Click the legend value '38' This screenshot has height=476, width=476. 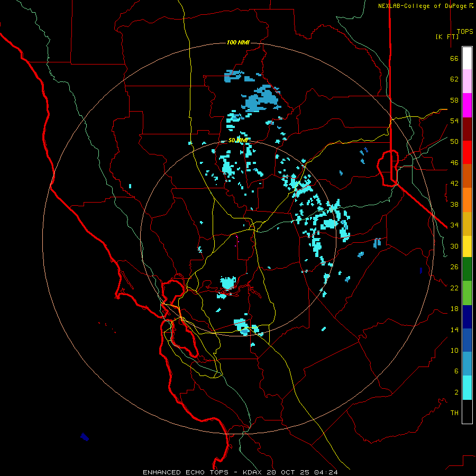pyautogui.click(x=454, y=204)
